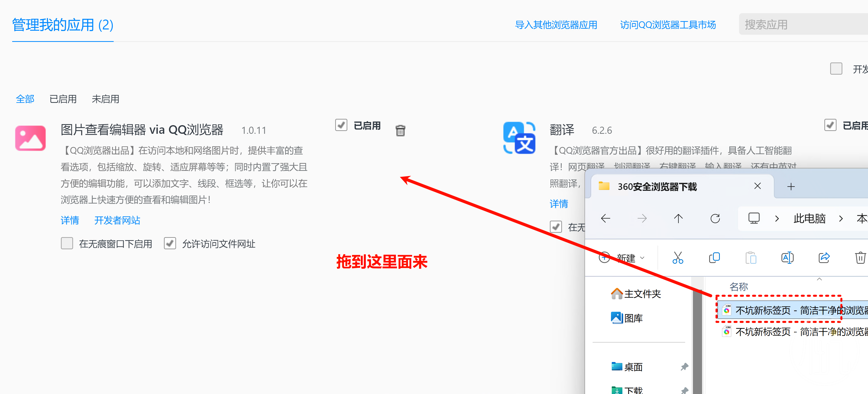This screenshot has height=394, width=868.
Task: Open 开发者网站 link
Action: [117, 220]
